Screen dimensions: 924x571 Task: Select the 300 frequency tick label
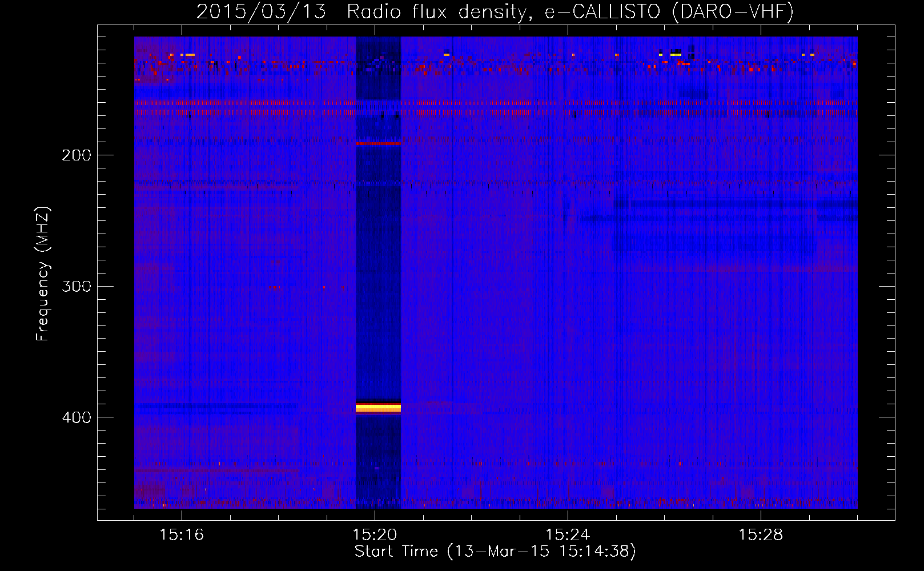coord(77,286)
